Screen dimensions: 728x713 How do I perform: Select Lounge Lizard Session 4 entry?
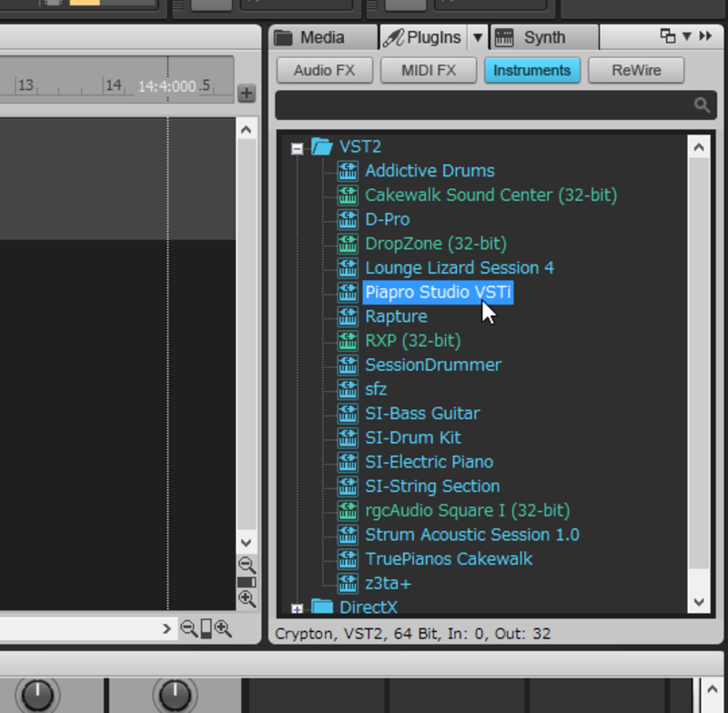(460, 267)
